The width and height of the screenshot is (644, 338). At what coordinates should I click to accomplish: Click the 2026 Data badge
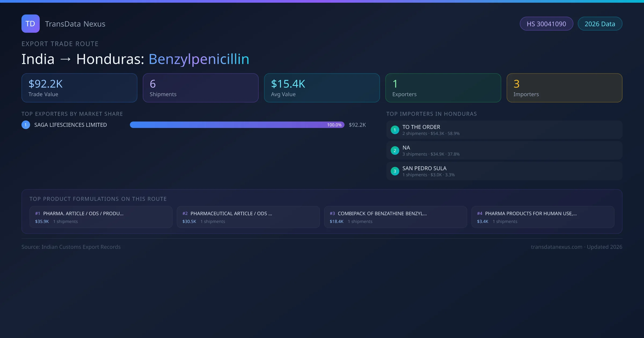[x=600, y=24]
